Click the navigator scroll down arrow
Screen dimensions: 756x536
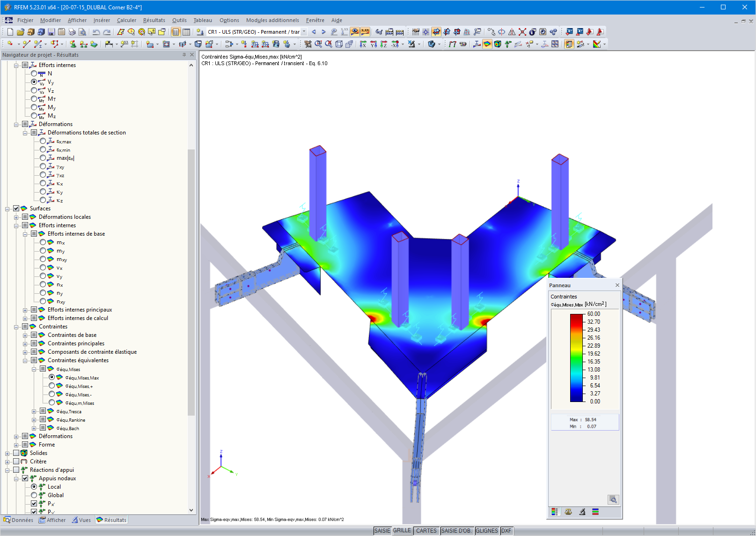(x=191, y=510)
